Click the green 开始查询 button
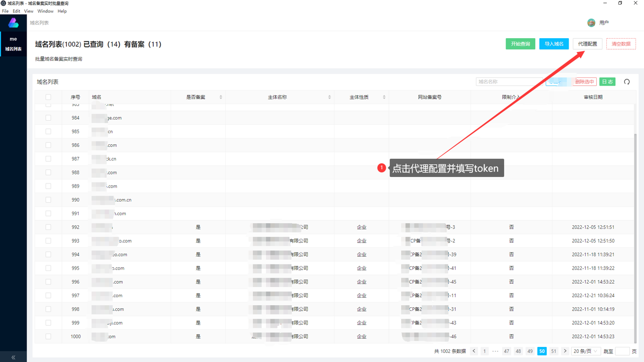 tap(520, 44)
